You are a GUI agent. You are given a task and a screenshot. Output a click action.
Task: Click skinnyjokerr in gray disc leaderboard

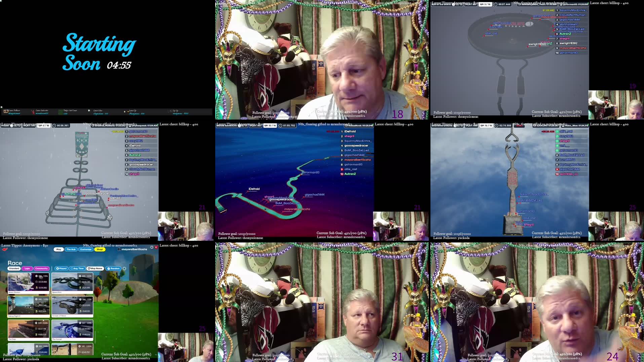(568, 24)
